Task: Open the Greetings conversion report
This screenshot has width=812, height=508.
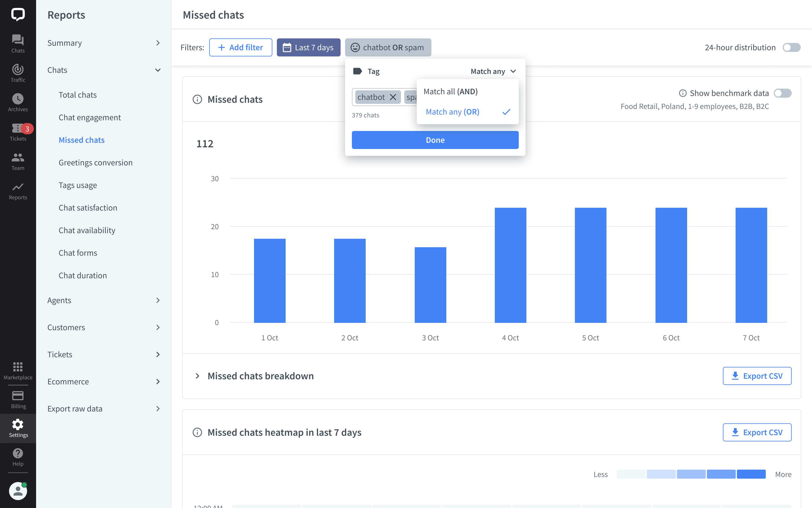Action: pos(96,163)
